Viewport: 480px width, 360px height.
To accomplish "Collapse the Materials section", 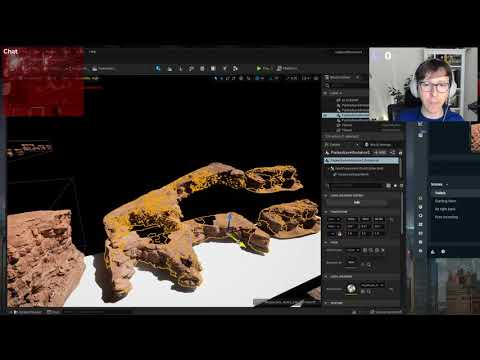I will tap(326, 277).
